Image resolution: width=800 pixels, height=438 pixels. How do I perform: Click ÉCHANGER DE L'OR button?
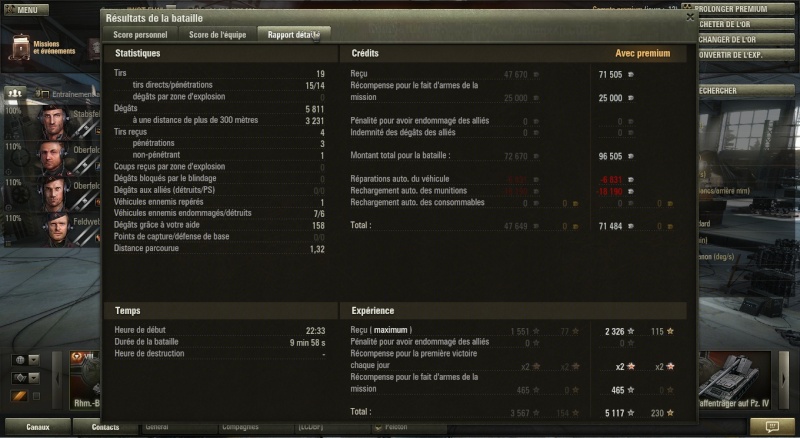click(x=747, y=40)
